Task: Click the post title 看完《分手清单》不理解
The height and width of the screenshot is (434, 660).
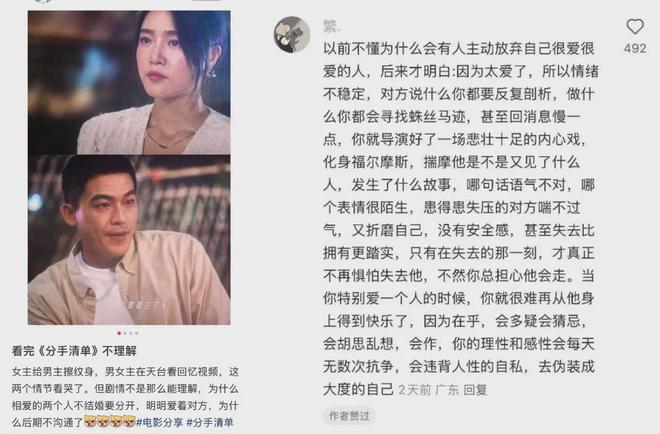Action: [74, 351]
